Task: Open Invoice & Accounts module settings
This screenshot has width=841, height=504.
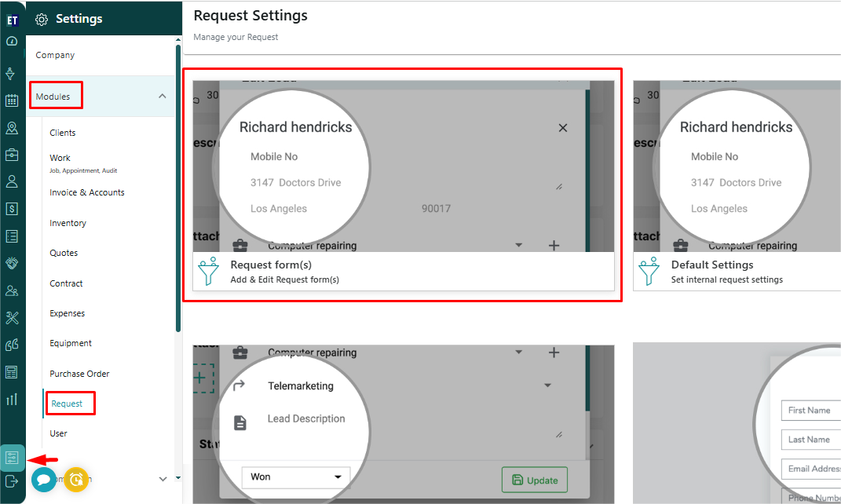Action: pos(87,192)
